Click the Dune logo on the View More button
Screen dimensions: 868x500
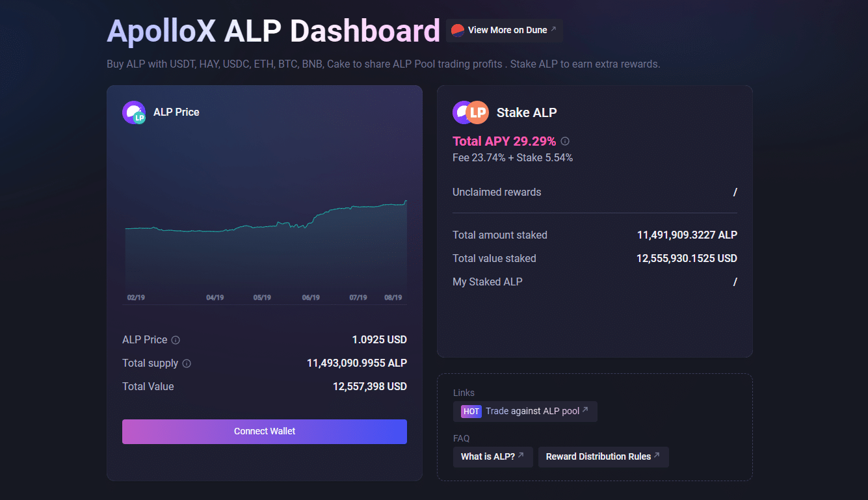458,30
